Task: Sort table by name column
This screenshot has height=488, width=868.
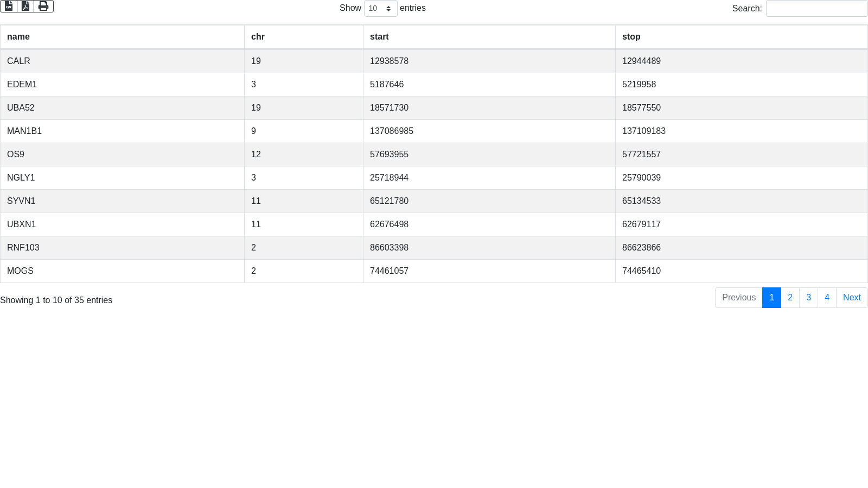Action: pos(18,37)
